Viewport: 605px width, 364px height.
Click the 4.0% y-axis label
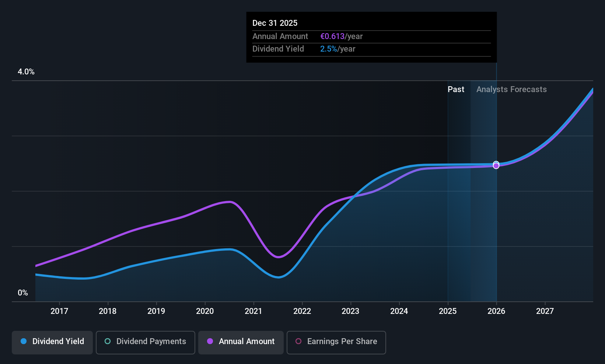26,72
